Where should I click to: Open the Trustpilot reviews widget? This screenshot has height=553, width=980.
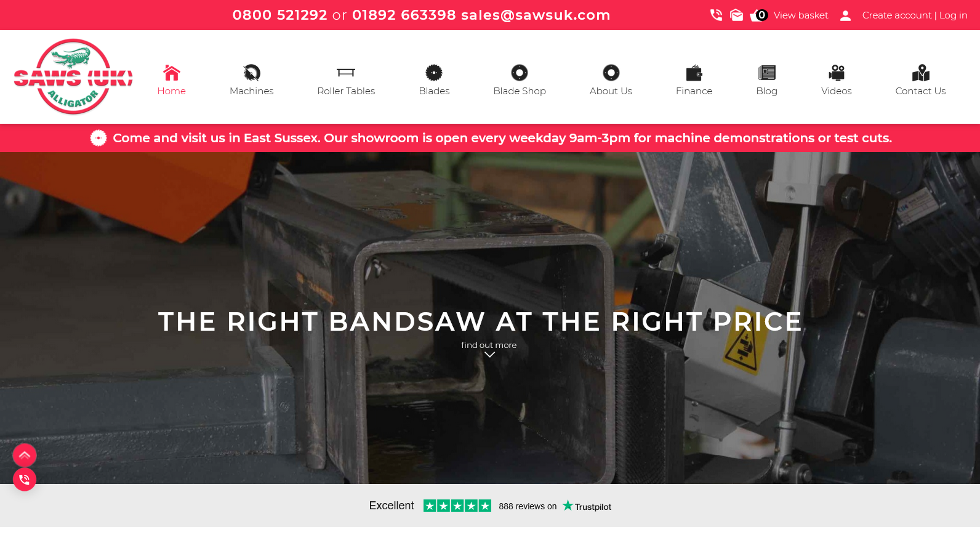(x=490, y=506)
